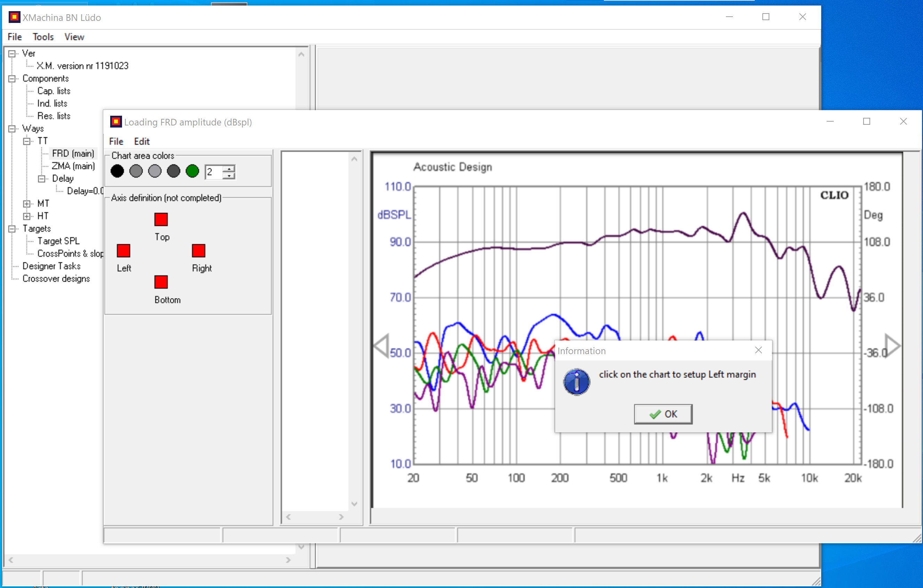This screenshot has width=923, height=588.
Task: Click OK in the Information dialog
Action: [x=663, y=414]
